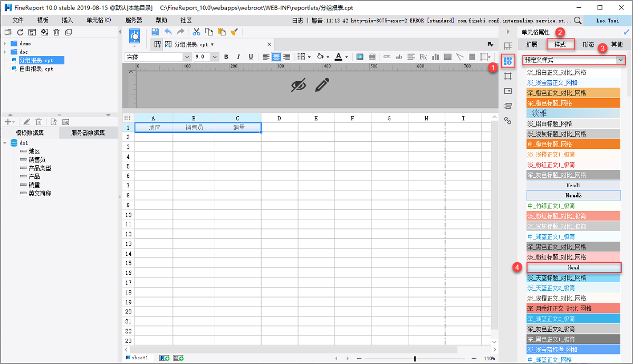Open the background fill color picker
Screen dimensions: 633x364
tap(322, 56)
